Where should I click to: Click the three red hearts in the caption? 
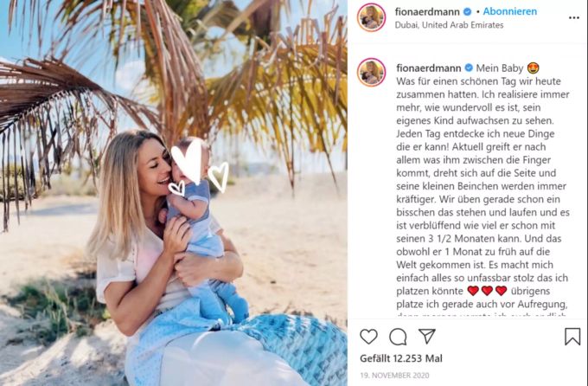pos(487,291)
